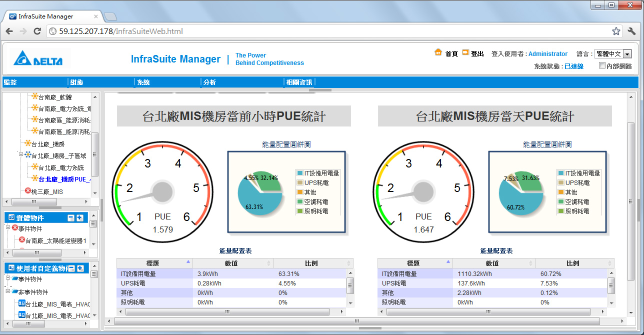Viewport: 644px width, 335px height.
Task: Click the orange logout arrow icon
Action: click(465, 52)
